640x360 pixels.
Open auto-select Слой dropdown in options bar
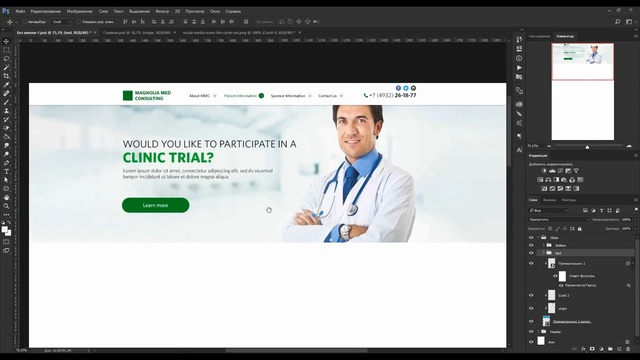[61, 22]
